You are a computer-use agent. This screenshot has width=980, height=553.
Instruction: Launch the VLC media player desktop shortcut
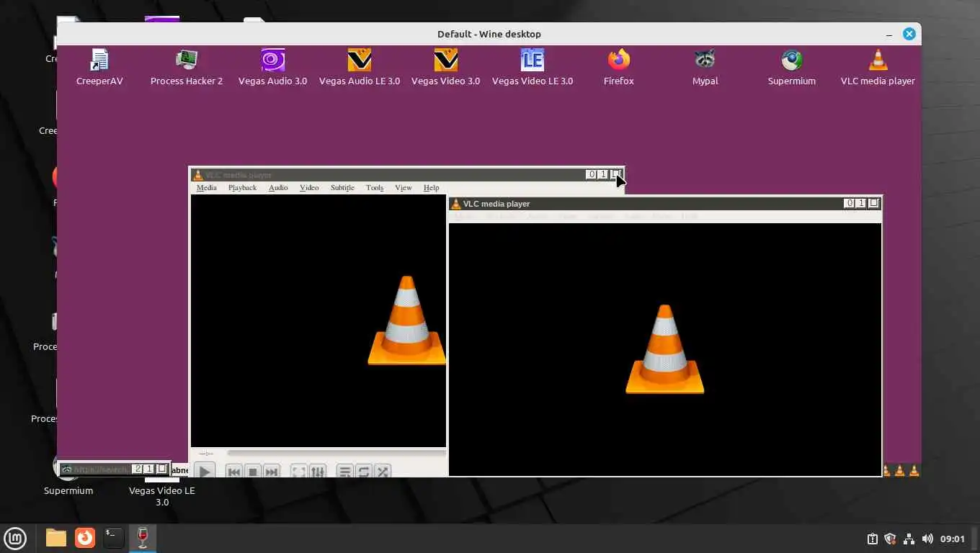878,68
